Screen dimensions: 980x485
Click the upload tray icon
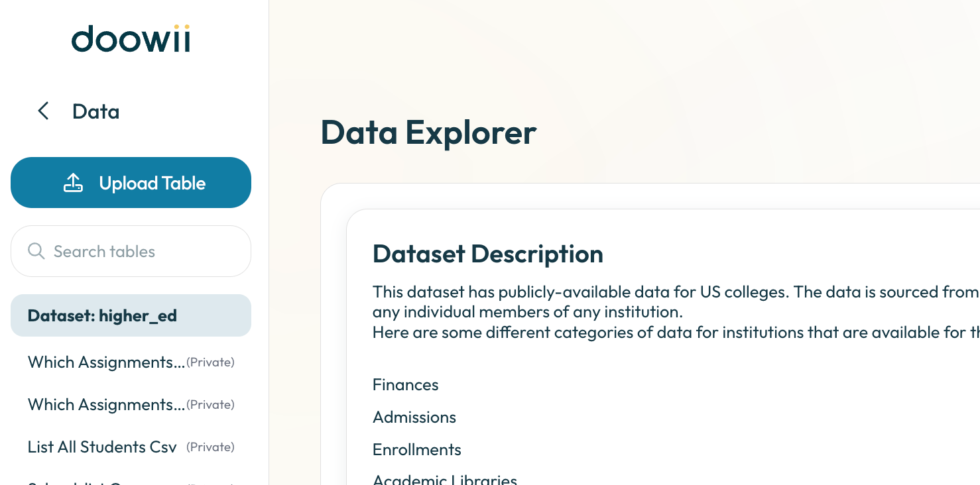[73, 183]
